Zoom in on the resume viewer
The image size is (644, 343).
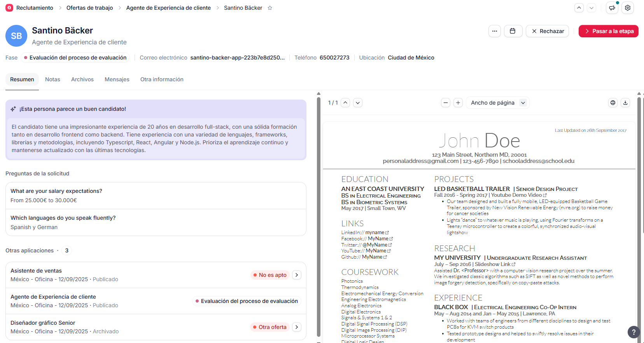458,103
